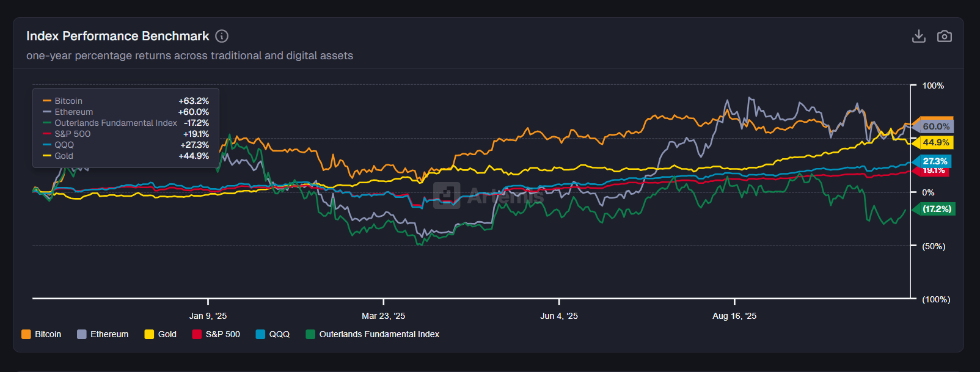Click the Bitcoin +63.2% row in the tooltip
This screenshot has width=980, height=372.
[x=125, y=101]
